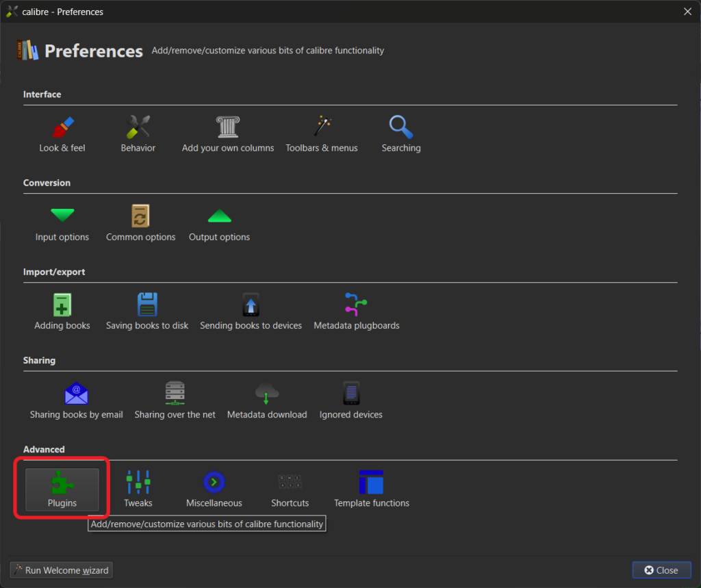Open Ignored devices settings
The height and width of the screenshot is (588, 701).
coord(351,400)
